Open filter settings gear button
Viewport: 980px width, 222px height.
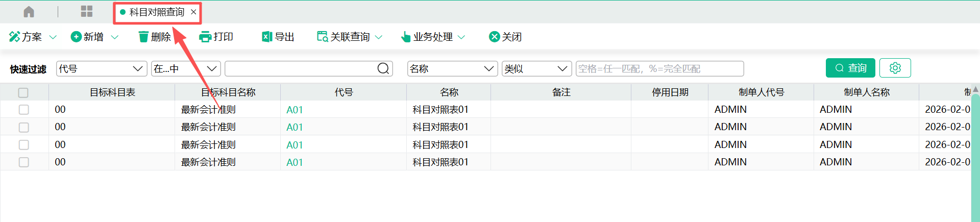[x=895, y=68]
